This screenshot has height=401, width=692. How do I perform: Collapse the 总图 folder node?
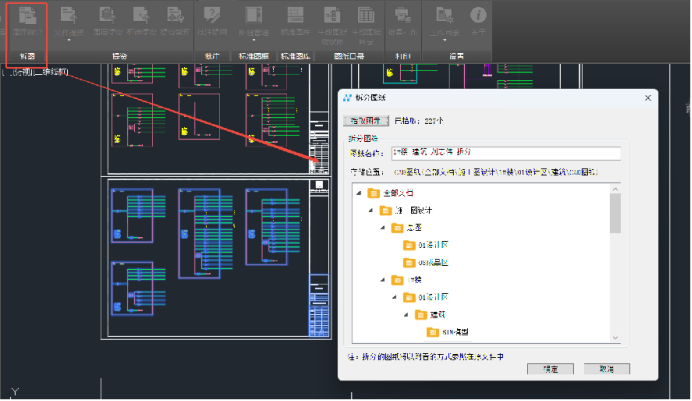click(x=382, y=227)
